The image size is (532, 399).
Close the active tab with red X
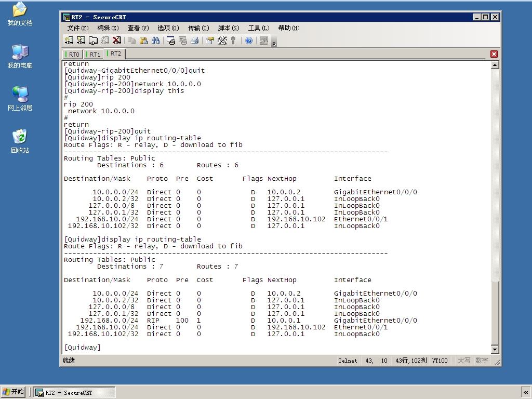(x=494, y=54)
